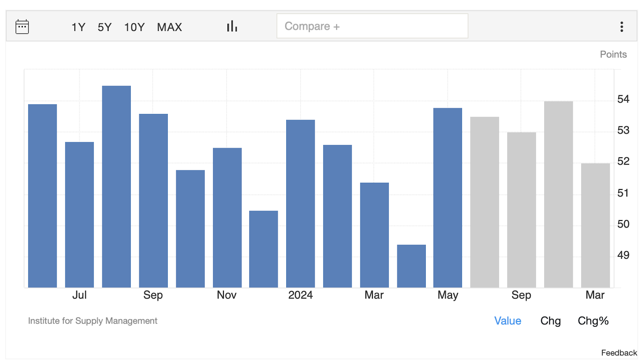Open the calendar date range picker
The image size is (644, 363).
click(22, 27)
